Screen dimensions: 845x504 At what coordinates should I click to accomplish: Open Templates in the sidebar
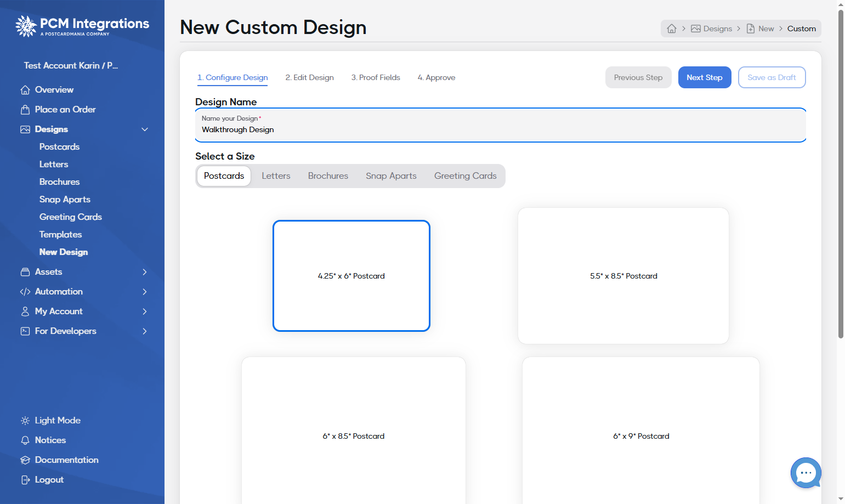point(60,235)
